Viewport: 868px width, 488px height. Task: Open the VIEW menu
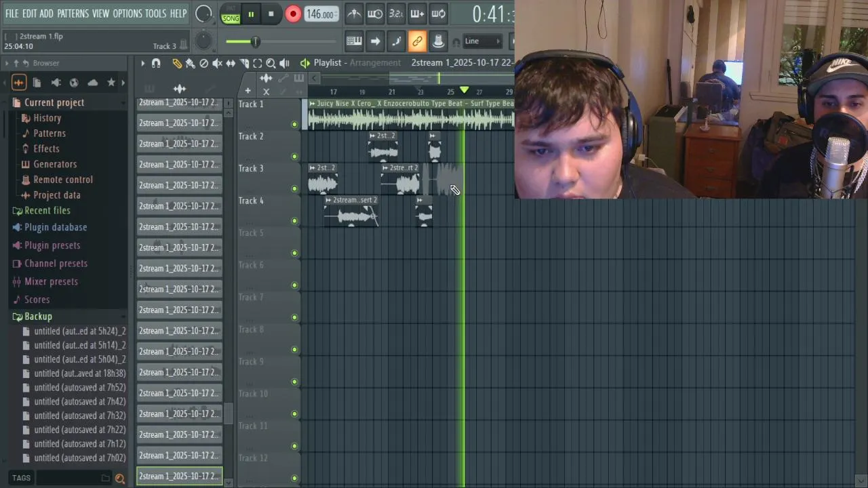coord(100,14)
